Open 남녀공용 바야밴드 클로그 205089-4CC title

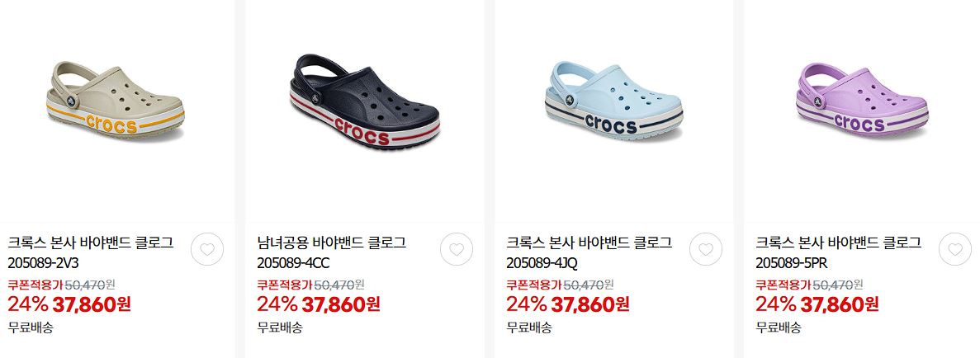click(x=331, y=252)
